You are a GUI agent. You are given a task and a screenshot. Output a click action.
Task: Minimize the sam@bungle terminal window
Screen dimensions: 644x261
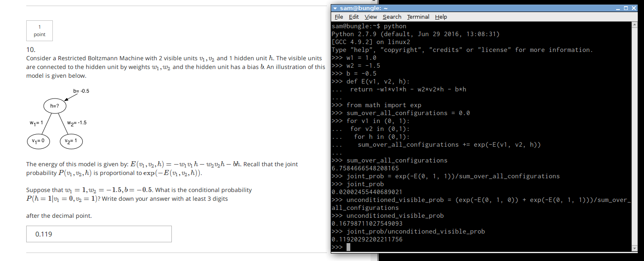pyautogui.click(x=619, y=8)
